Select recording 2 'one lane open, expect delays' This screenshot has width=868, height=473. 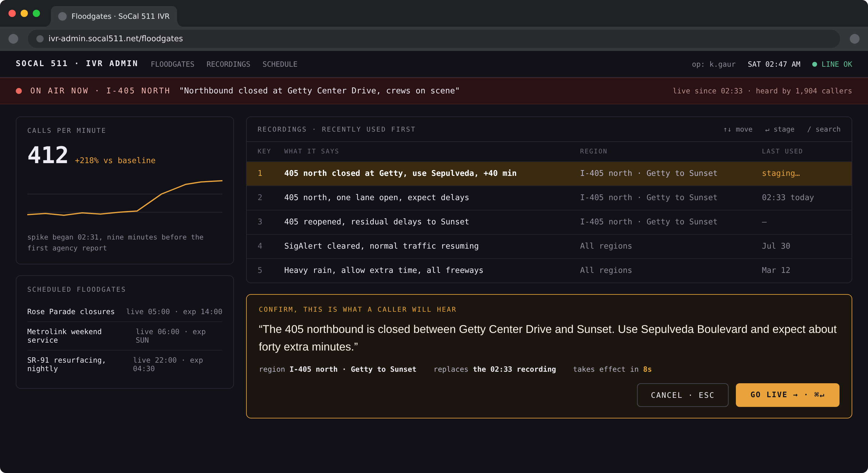[549, 198]
